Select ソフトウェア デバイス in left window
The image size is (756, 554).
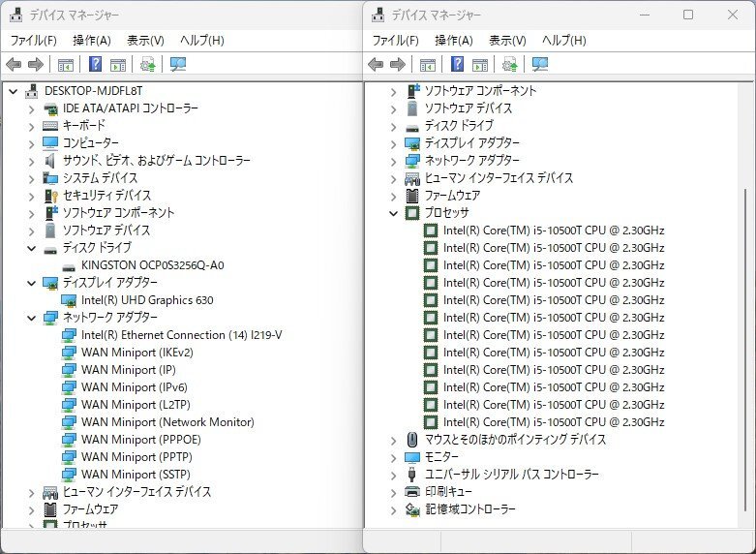click(x=106, y=231)
